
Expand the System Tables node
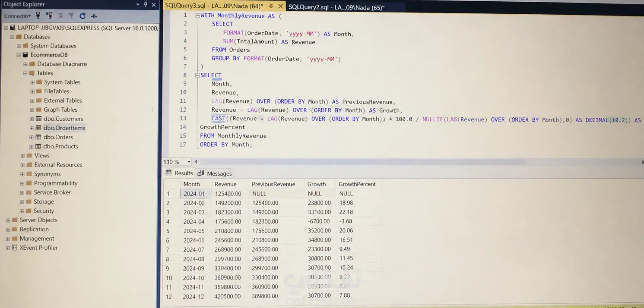(x=32, y=82)
